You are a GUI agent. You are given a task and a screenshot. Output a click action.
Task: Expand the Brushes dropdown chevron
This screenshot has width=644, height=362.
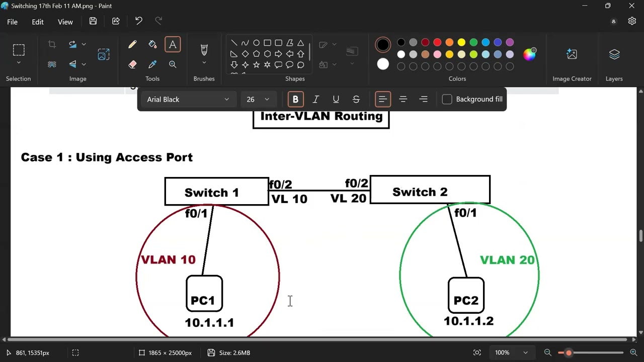click(204, 63)
